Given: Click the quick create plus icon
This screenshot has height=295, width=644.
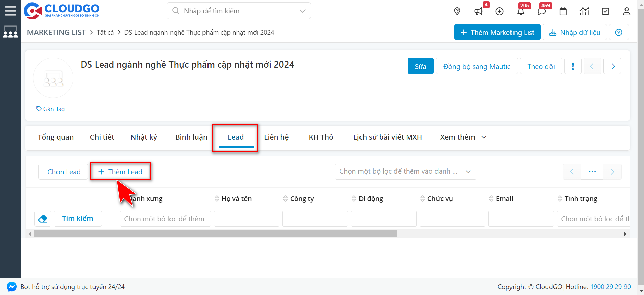Looking at the screenshot, I should coord(500,11).
